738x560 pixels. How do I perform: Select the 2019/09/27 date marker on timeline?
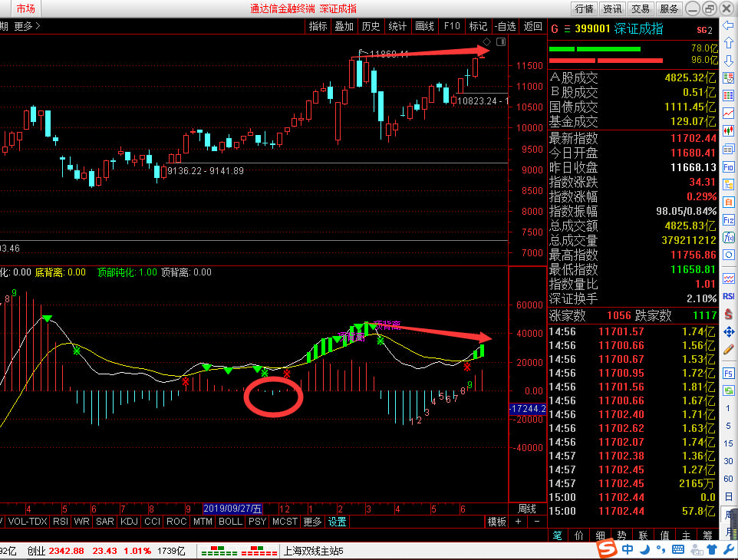point(233,509)
